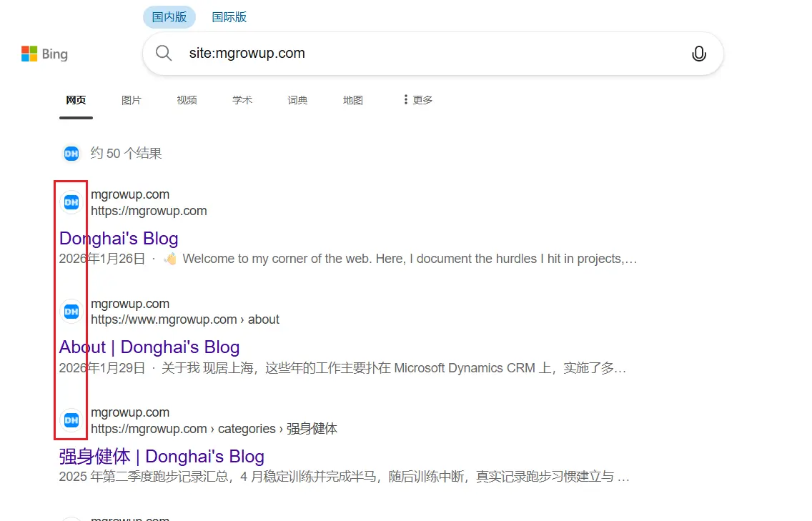
Task: Switch to the 学术 search tab
Action: click(242, 100)
